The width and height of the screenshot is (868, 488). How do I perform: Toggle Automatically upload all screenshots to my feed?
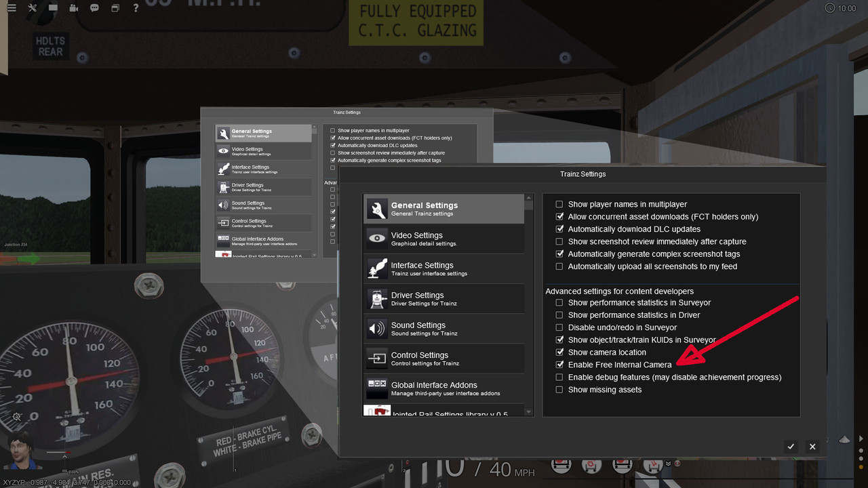coord(559,266)
